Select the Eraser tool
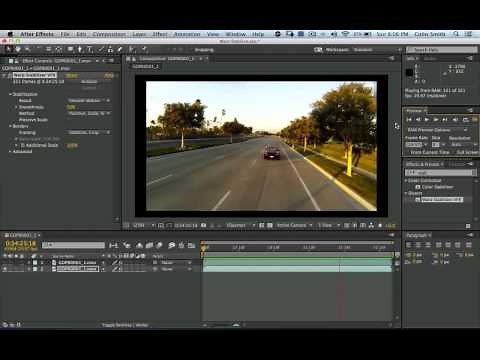This screenshot has height=360, width=480. pyautogui.click(x=120, y=49)
